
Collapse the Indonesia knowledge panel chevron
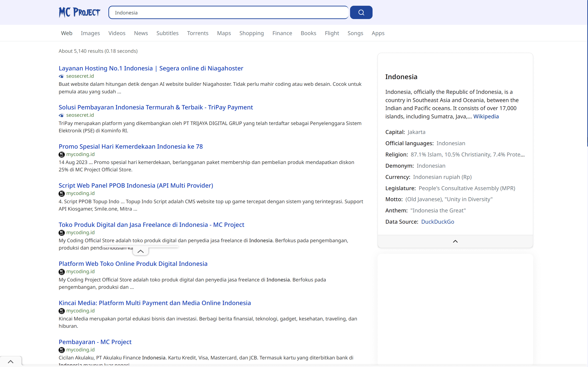(x=455, y=241)
